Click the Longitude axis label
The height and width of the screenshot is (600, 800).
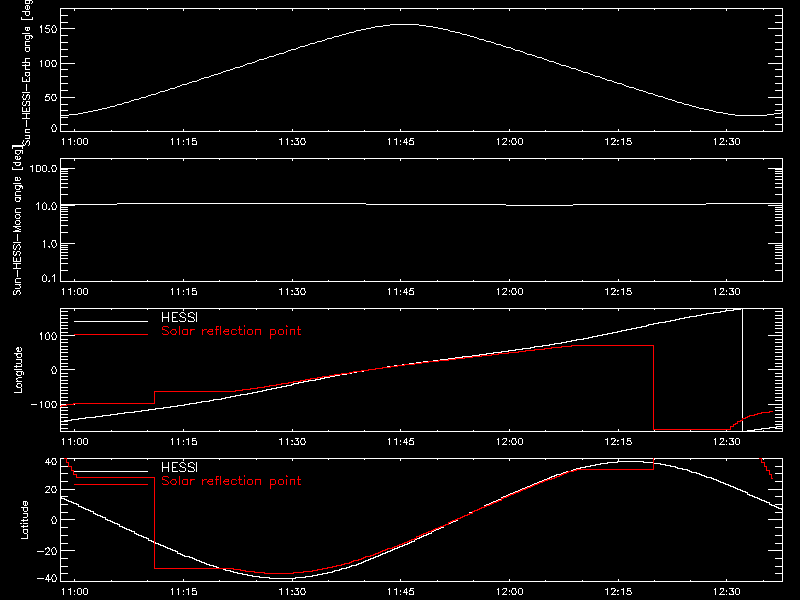click(18, 370)
